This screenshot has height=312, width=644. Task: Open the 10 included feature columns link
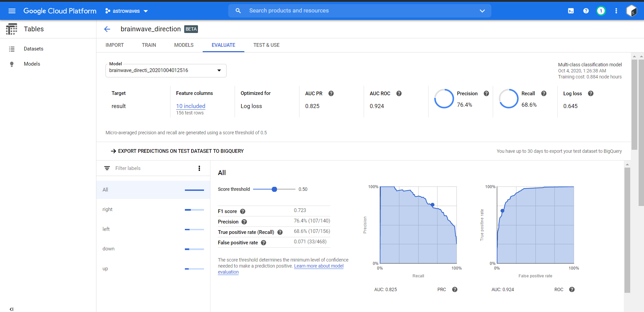191,106
